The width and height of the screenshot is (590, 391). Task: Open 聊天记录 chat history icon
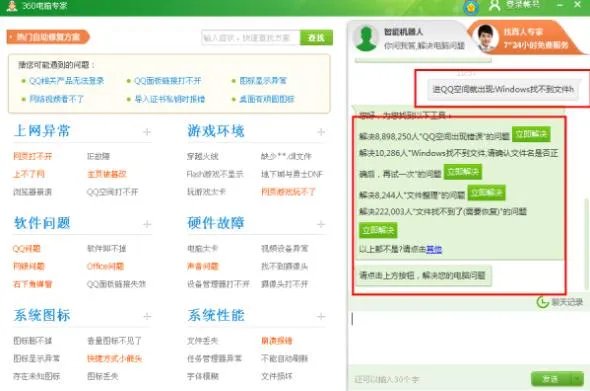tap(542, 302)
